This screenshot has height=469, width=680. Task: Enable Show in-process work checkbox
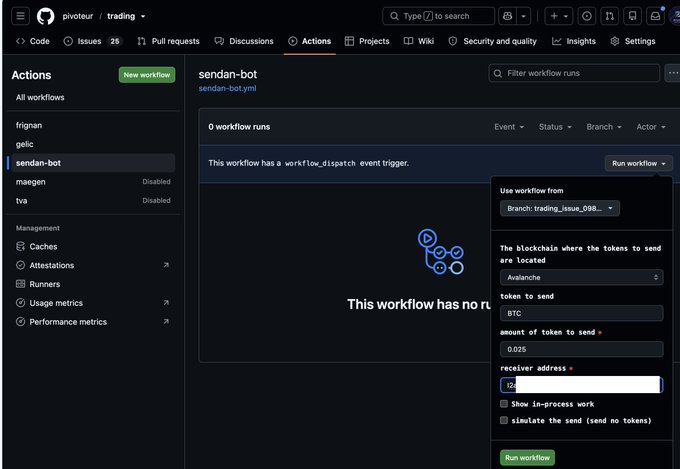[503, 404]
